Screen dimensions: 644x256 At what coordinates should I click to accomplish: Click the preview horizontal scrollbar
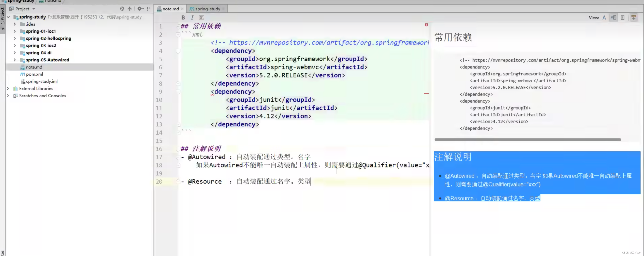tap(528, 140)
